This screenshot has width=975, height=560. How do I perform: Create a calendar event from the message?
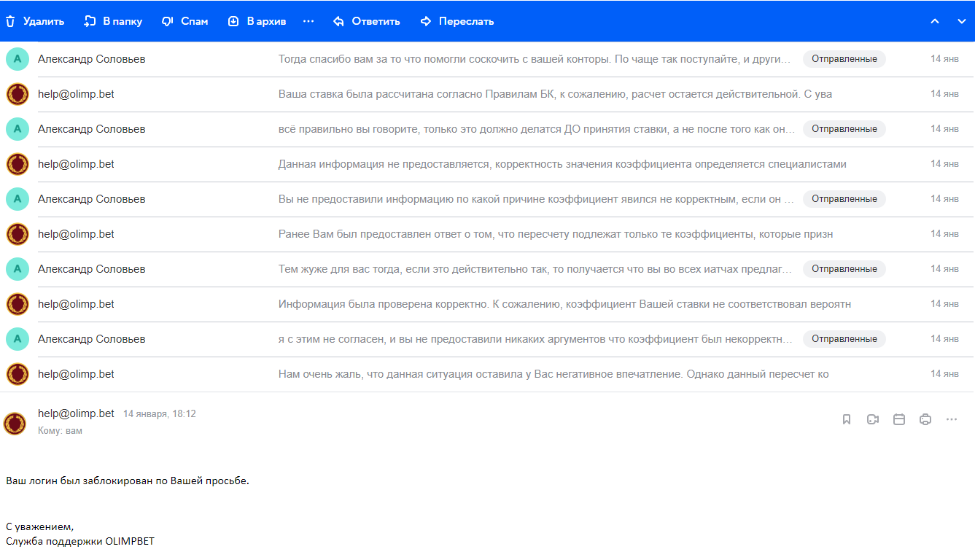pyautogui.click(x=899, y=419)
